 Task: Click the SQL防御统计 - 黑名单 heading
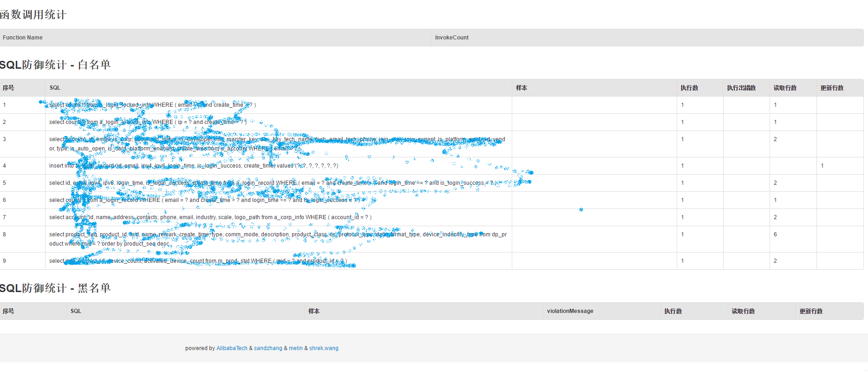[x=55, y=288]
